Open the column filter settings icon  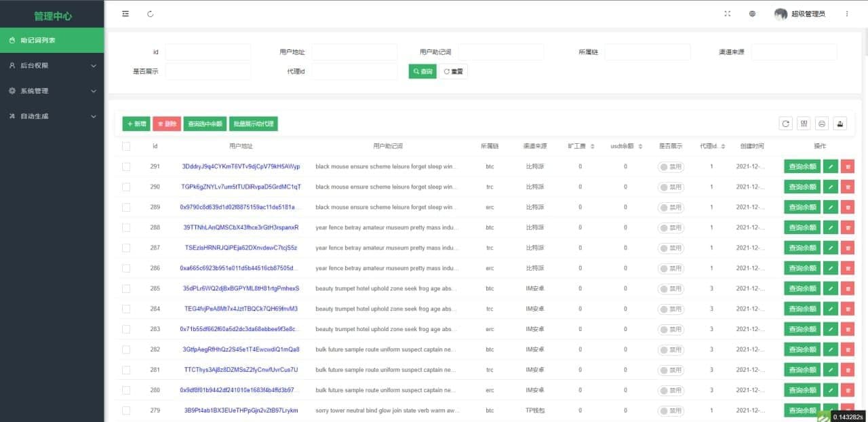(x=804, y=123)
